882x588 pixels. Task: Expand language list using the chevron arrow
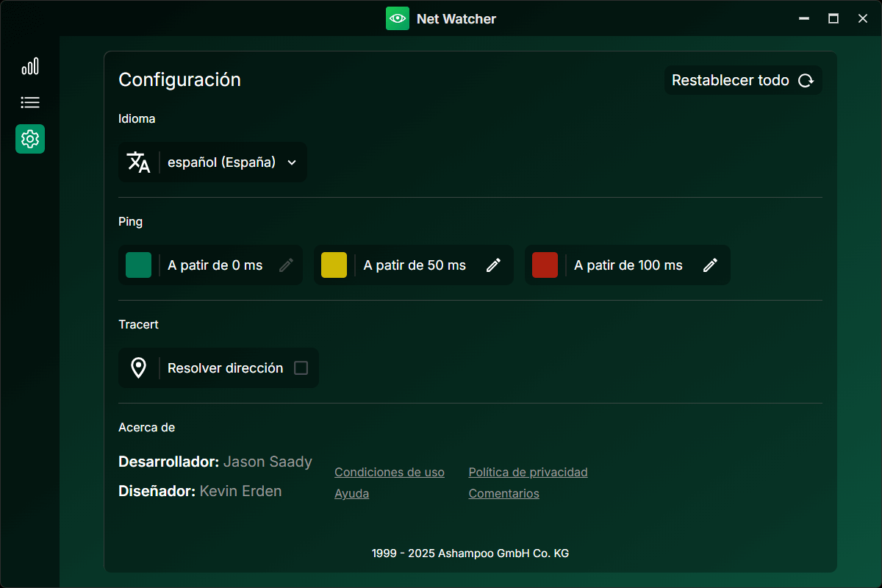click(x=292, y=162)
